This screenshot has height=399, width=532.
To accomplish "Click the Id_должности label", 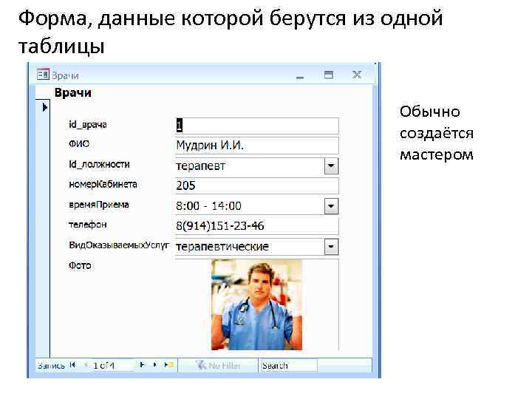I will [99, 165].
